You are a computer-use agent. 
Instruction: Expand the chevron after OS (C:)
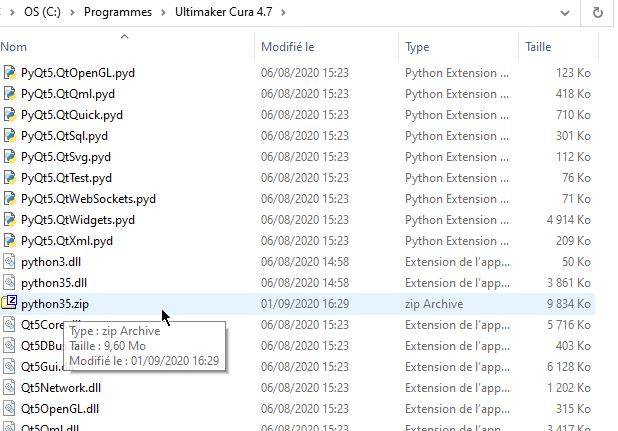tap(73, 13)
